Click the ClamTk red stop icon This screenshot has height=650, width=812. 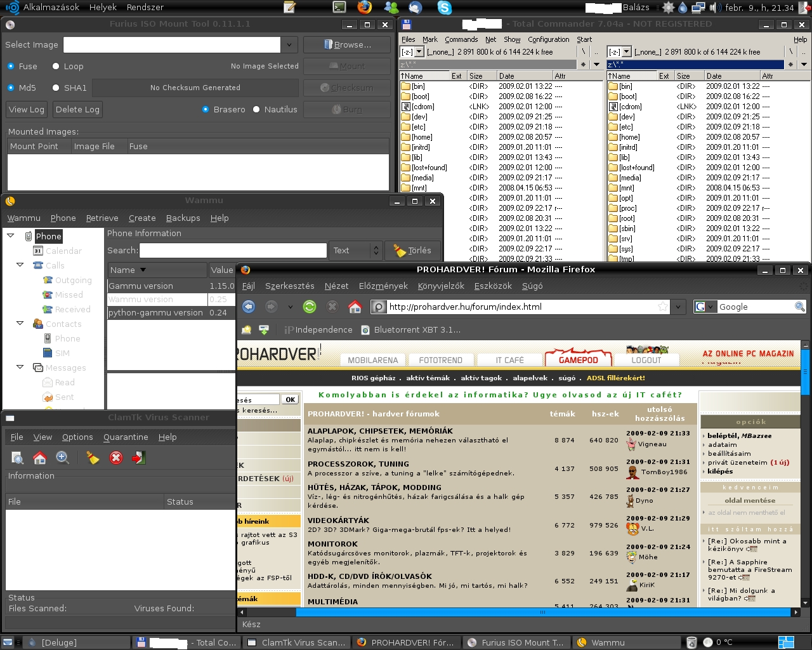116,458
